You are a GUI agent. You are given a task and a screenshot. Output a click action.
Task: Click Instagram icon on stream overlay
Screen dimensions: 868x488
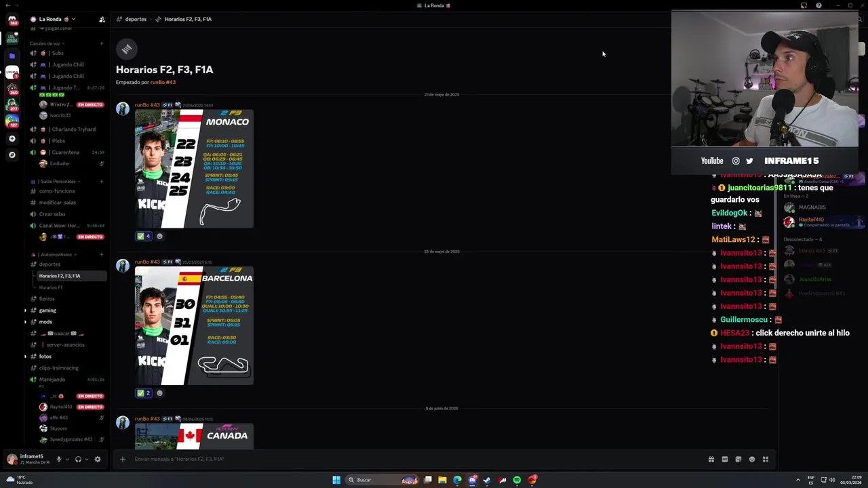pos(736,161)
